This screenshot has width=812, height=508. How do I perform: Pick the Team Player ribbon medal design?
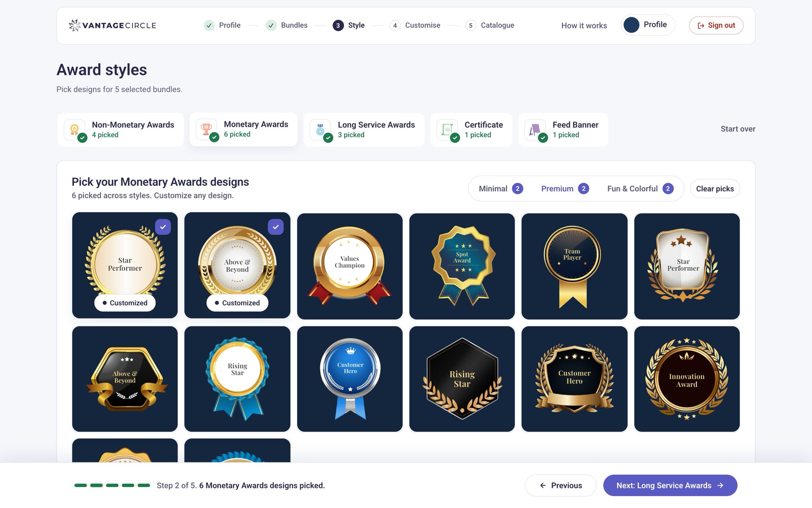point(574,266)
